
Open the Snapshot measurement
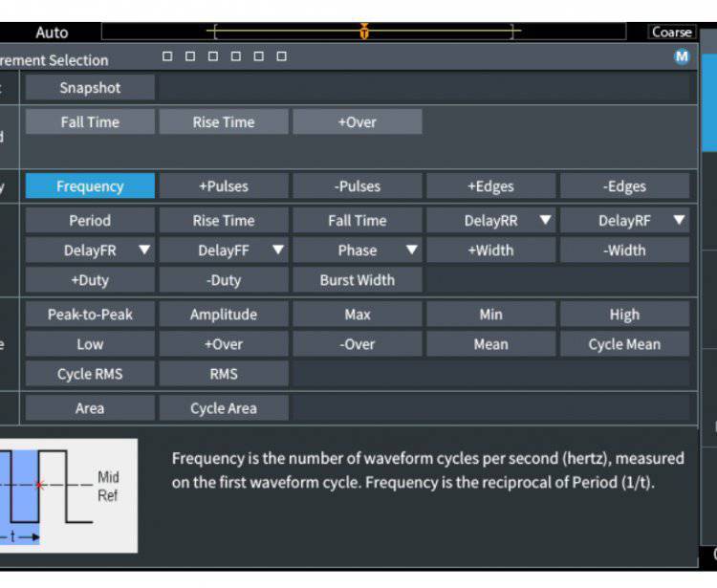[x=90, y=87]
